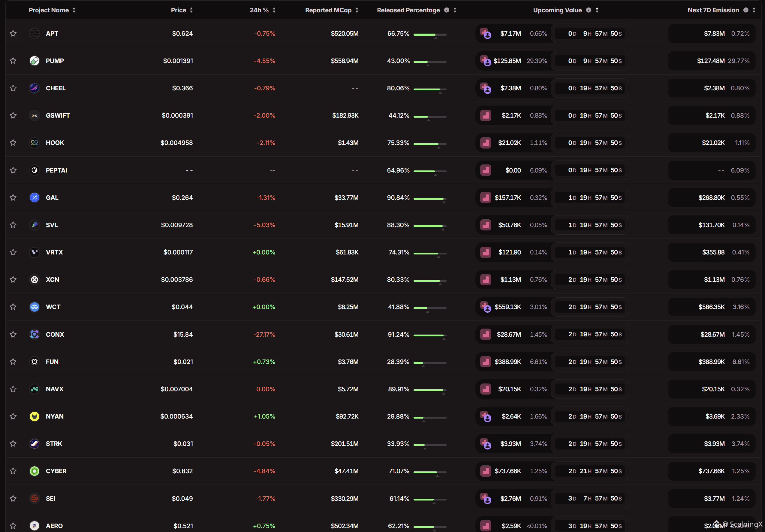The height and width of the screenshot is (532, 765).
Task: Open the WCT project link
Action: click(53, 307)
